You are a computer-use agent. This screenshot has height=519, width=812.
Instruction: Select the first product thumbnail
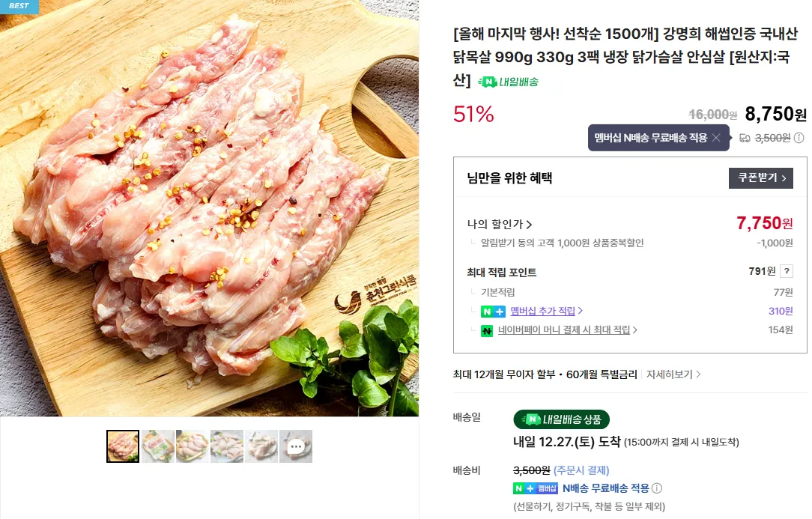pyautogui.click(x=123, y=446)
